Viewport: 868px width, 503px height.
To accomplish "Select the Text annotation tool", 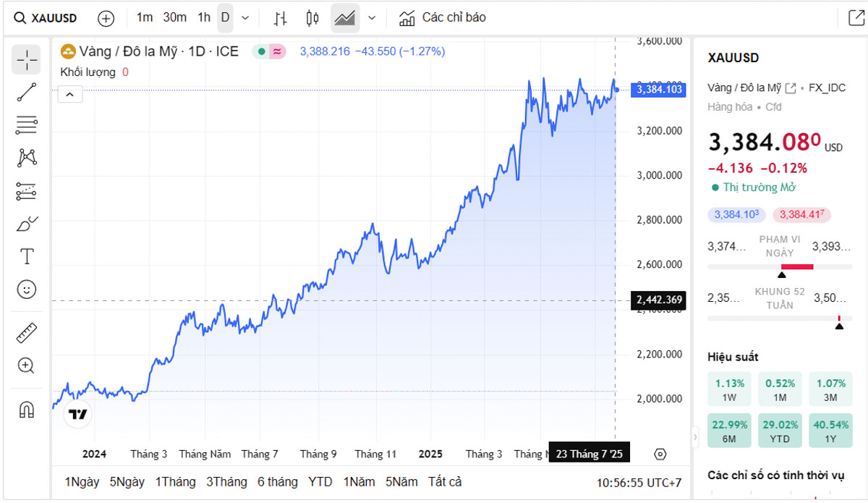I will (x=26, y=256).
